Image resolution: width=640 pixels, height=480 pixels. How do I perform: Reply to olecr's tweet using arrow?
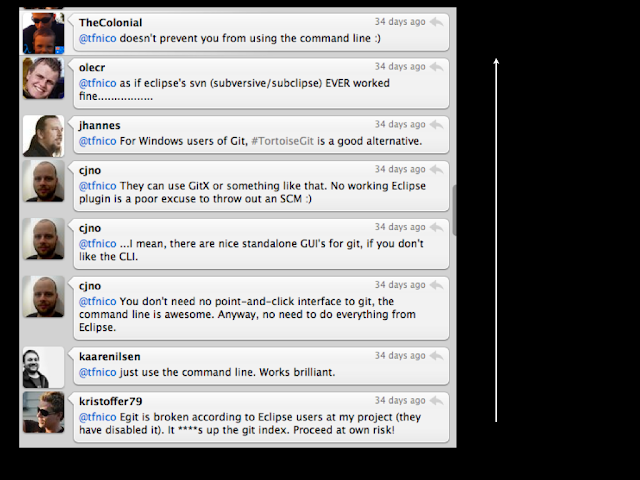point(437,67)
